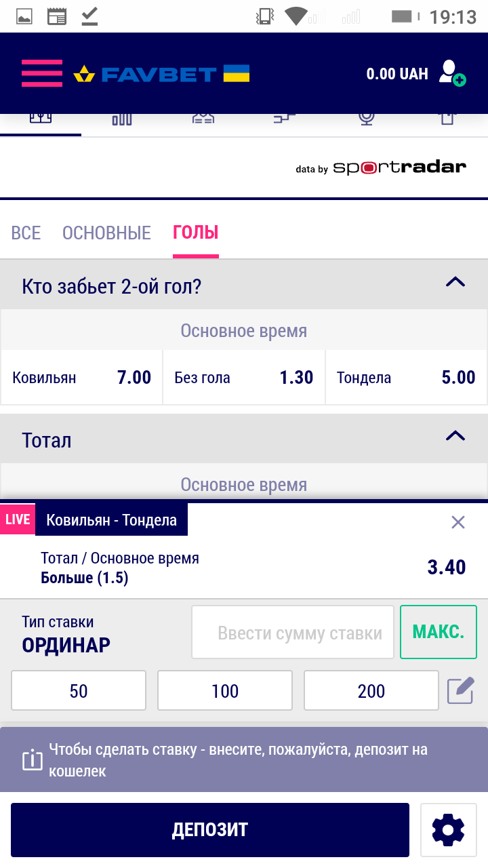Switch to the ВСЕ tab
Viewport: 488px width, 868px height.
pos(26,233)
